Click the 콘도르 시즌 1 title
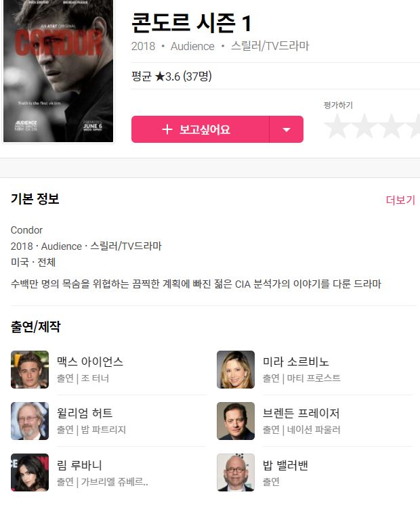Image resolution: width=420 pixels, height=507 pixels. pyautogui.click(x=191, y=23)
